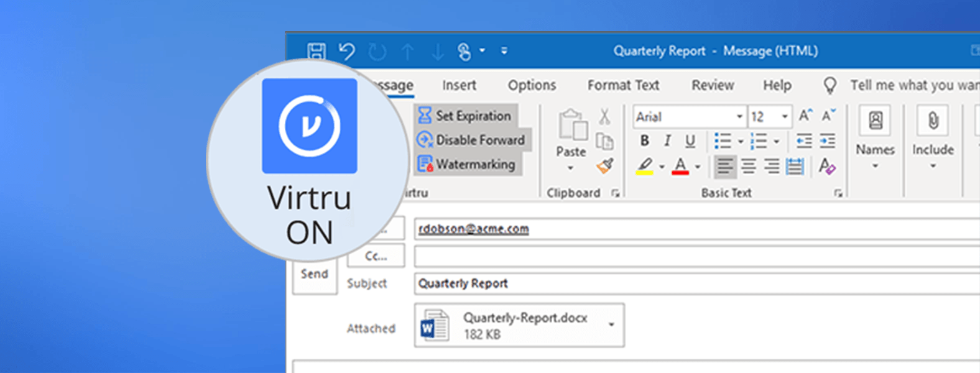The image size is (980, 373).
Task: Pick the red font color swatch
Action: 680,166
